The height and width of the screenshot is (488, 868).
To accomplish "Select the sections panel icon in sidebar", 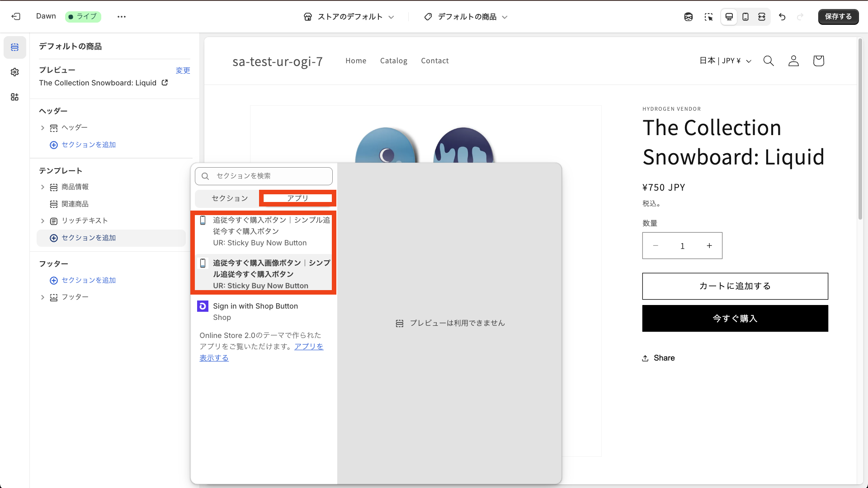I will (14, 47).
